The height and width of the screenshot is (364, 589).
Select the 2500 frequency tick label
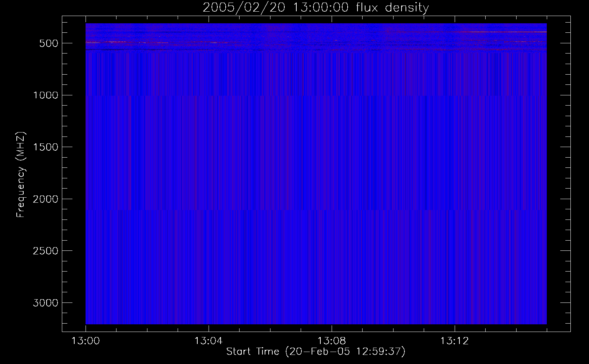tap(46, 251)
